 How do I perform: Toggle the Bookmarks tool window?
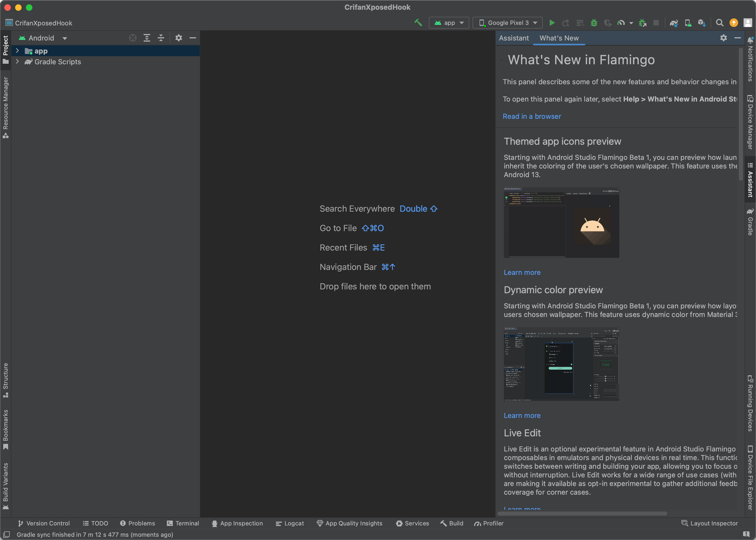[5, 430]
